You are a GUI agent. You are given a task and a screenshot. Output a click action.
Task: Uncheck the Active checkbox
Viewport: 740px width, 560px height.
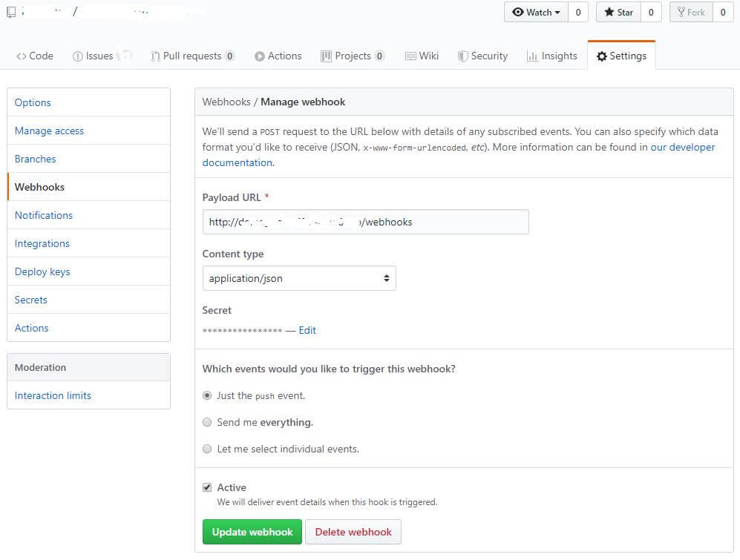tap(207, 487)
